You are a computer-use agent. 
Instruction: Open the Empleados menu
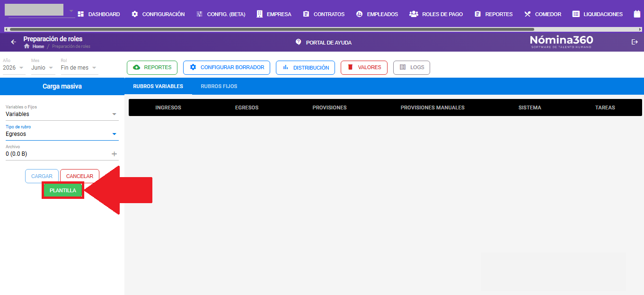[377, 14]
